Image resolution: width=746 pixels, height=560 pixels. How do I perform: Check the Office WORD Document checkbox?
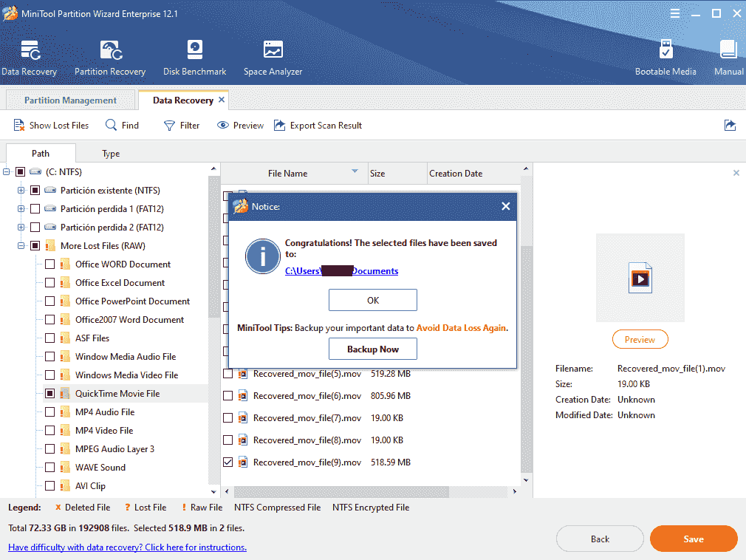click(x=49, y=264)
